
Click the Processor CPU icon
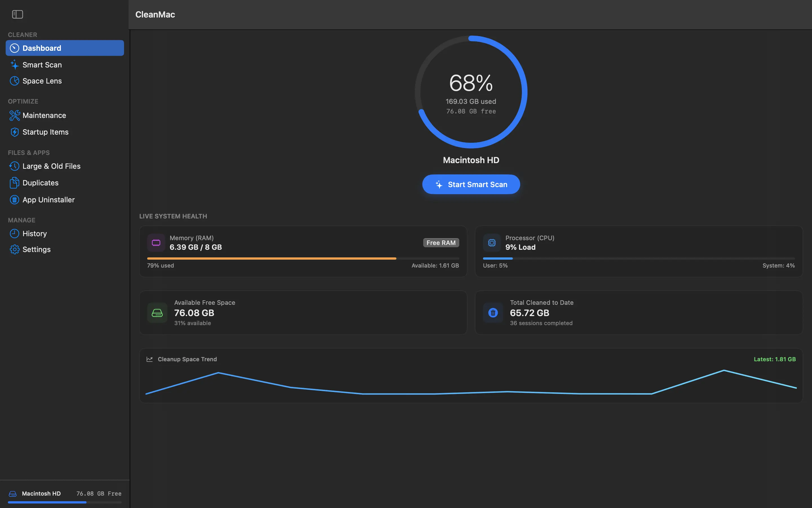click(492, 243)
